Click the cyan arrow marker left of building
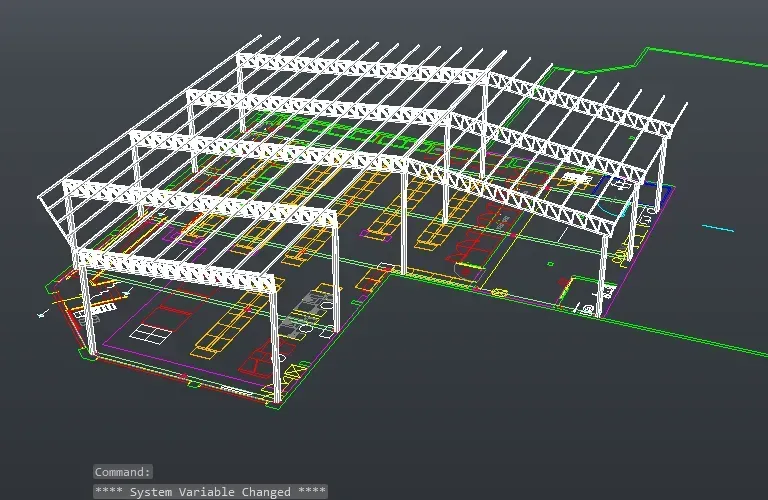The height and width of the screenshot is (500, 768). point(43,314)
